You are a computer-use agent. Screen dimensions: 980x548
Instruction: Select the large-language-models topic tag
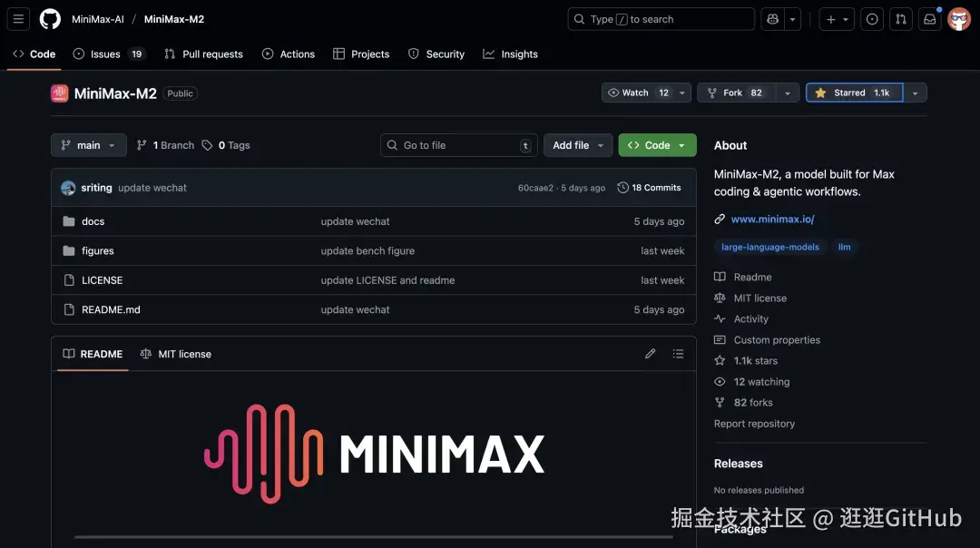click(x=770, y=247)
